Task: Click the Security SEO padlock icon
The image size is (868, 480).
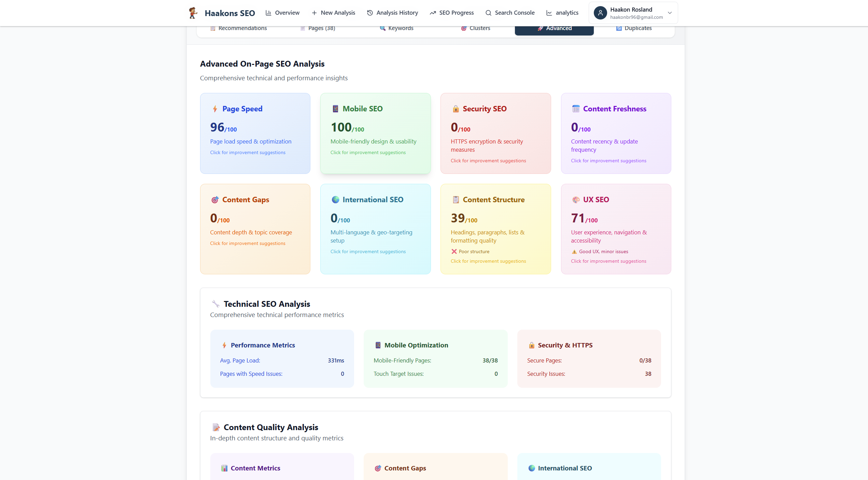Action: (x=456, y=109)
